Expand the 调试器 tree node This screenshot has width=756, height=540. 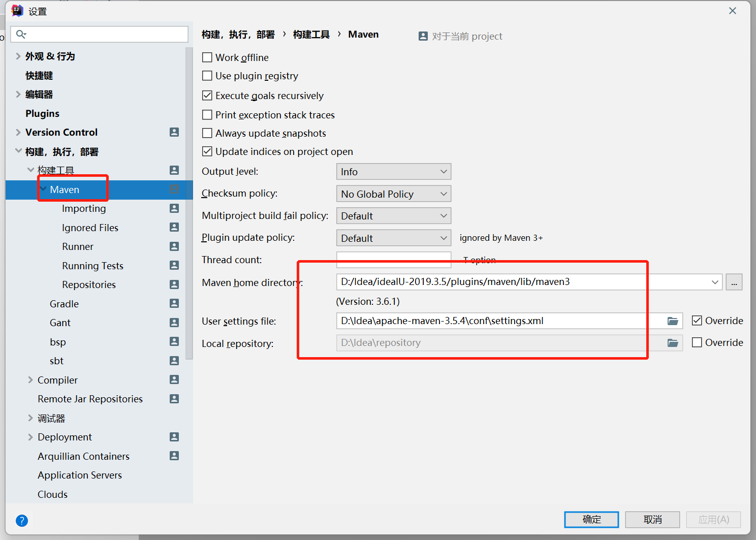[x=30, y=418]
